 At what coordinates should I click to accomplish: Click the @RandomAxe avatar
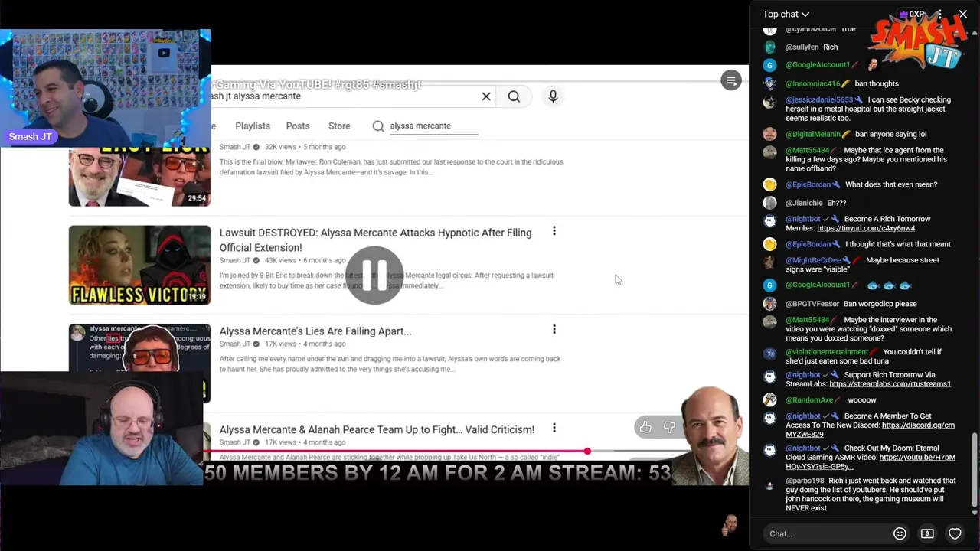pos(769,399)
